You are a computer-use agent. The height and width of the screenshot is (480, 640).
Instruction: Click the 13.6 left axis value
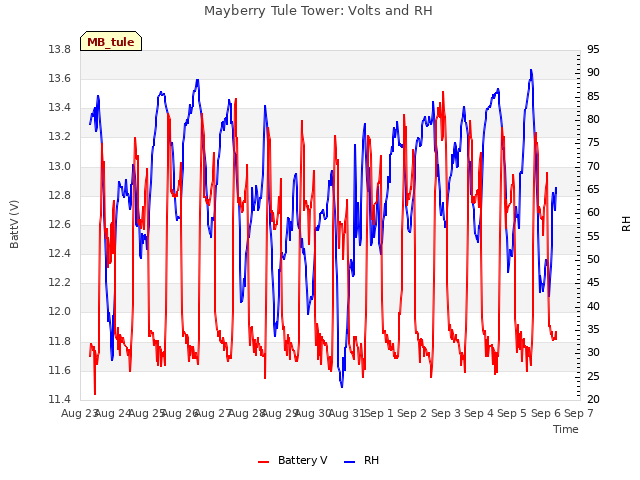60,78
